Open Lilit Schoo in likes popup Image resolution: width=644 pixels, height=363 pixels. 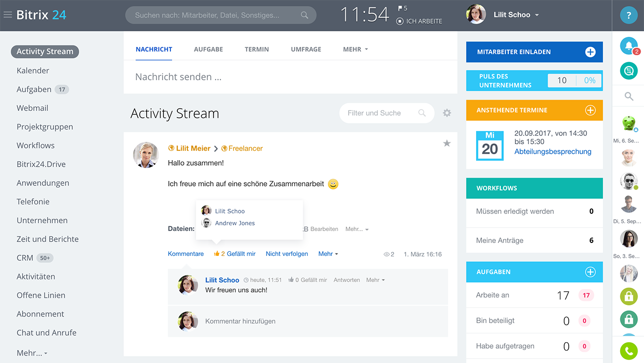(x=230, y=211)
